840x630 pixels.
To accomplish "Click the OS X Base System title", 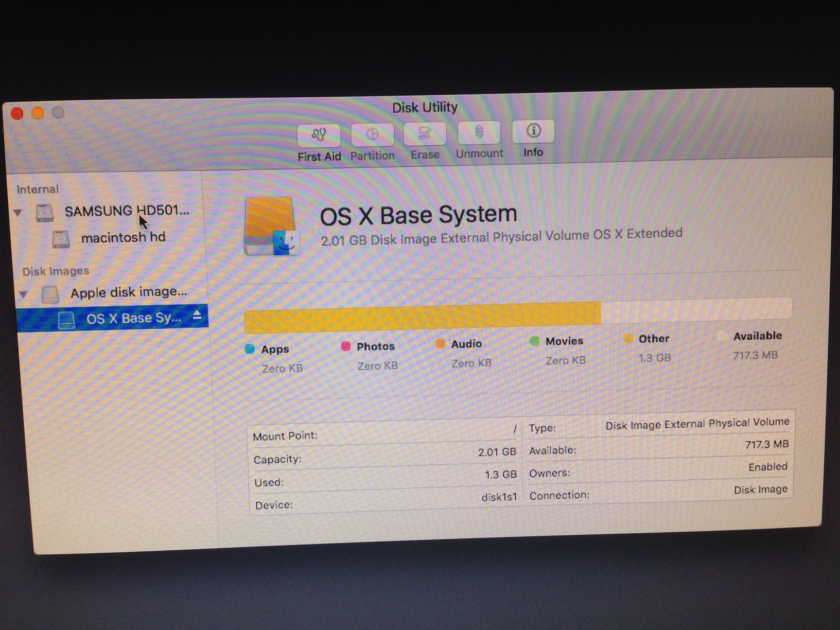I will (418, 215).
